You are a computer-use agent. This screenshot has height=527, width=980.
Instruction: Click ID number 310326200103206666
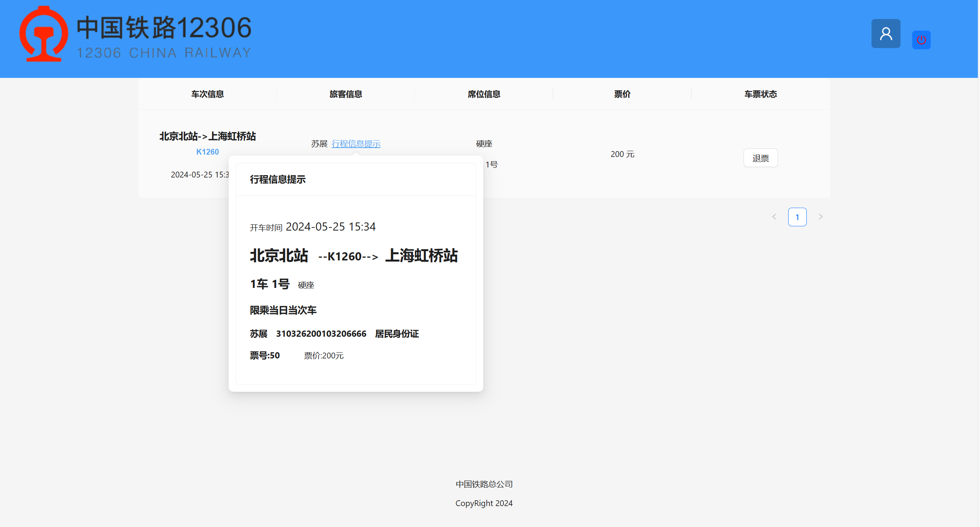321,334
